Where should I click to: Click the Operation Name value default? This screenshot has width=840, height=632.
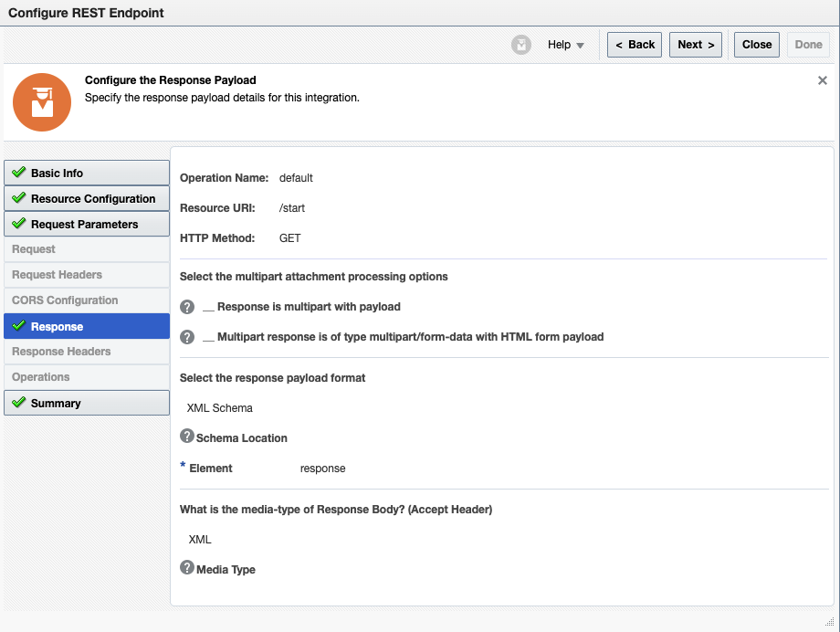click(x=296, y=178)
